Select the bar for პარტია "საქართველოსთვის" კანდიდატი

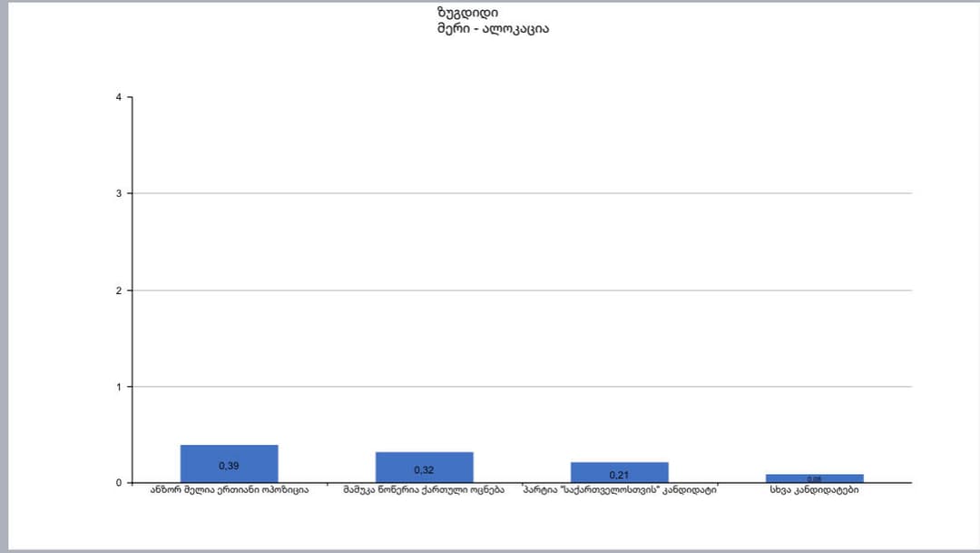[619, 466]
